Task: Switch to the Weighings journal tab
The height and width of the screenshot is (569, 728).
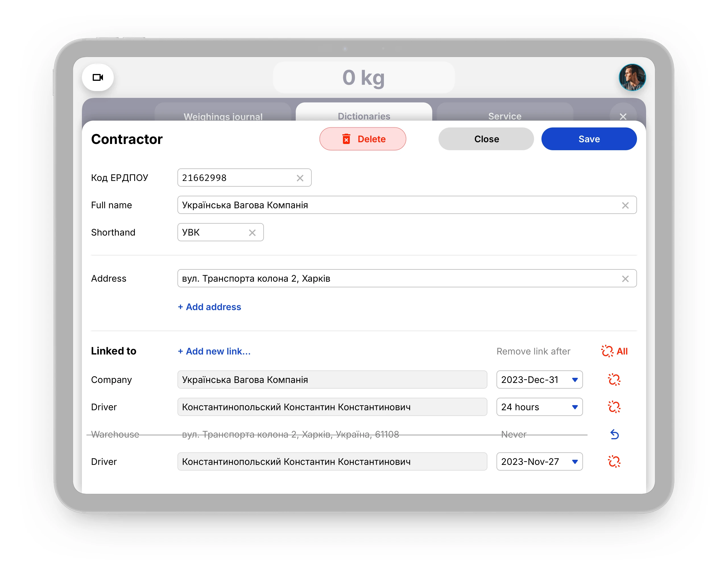Action: pyautogui.click(x=223, y=114)
